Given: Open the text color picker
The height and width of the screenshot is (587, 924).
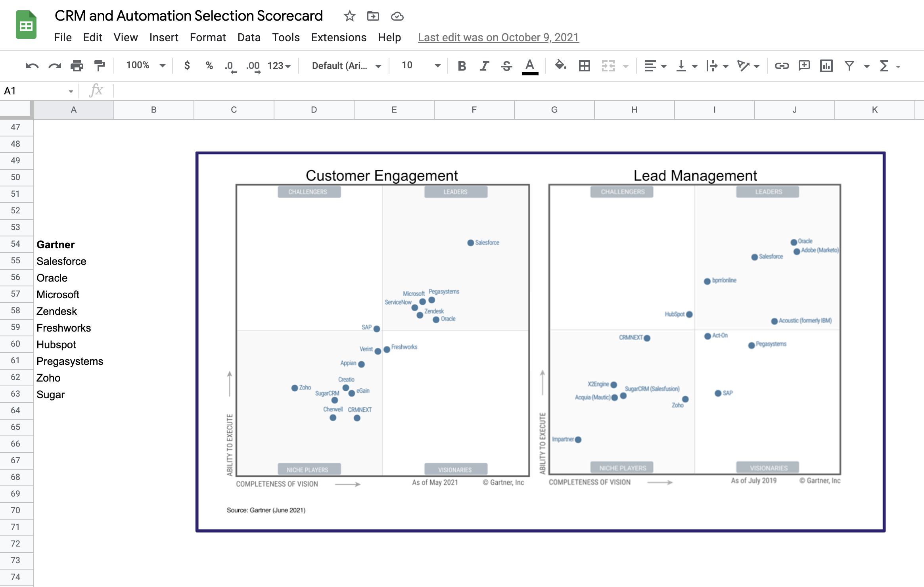Looking at the screenshot, I should click(x=530, y=66).
